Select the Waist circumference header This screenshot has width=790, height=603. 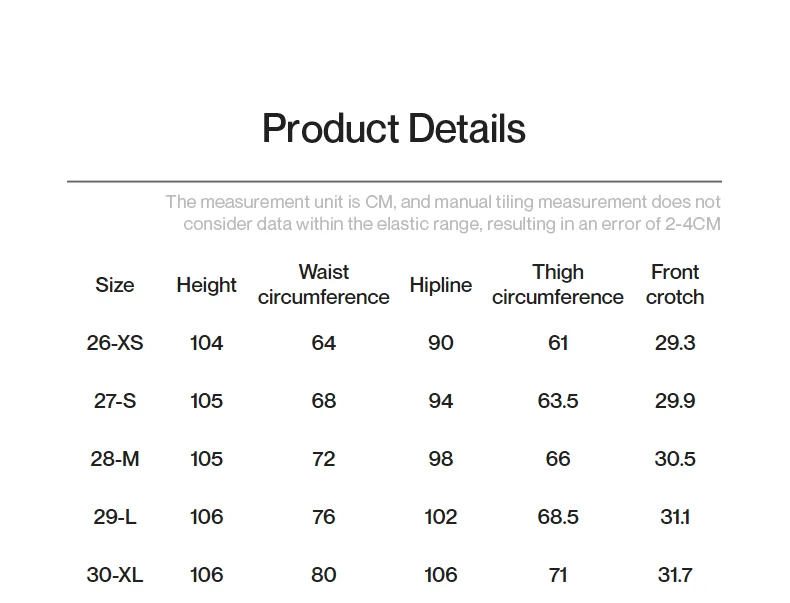(x=323, y=285)
